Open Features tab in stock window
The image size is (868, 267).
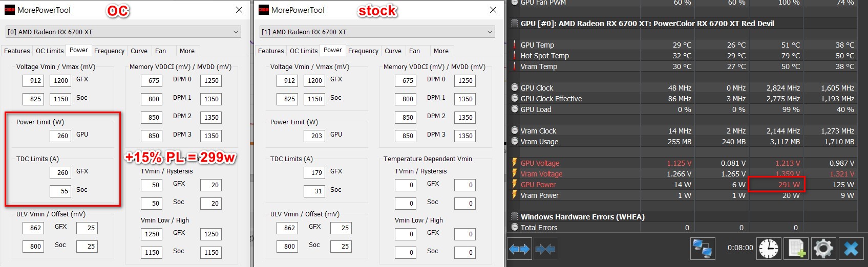[271, 51]
